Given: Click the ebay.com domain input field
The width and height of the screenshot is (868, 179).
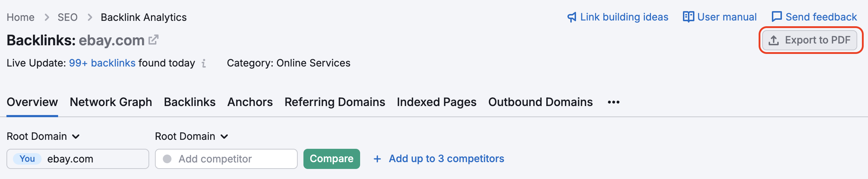Looking at the screenshot, I should tap(93, 159).
